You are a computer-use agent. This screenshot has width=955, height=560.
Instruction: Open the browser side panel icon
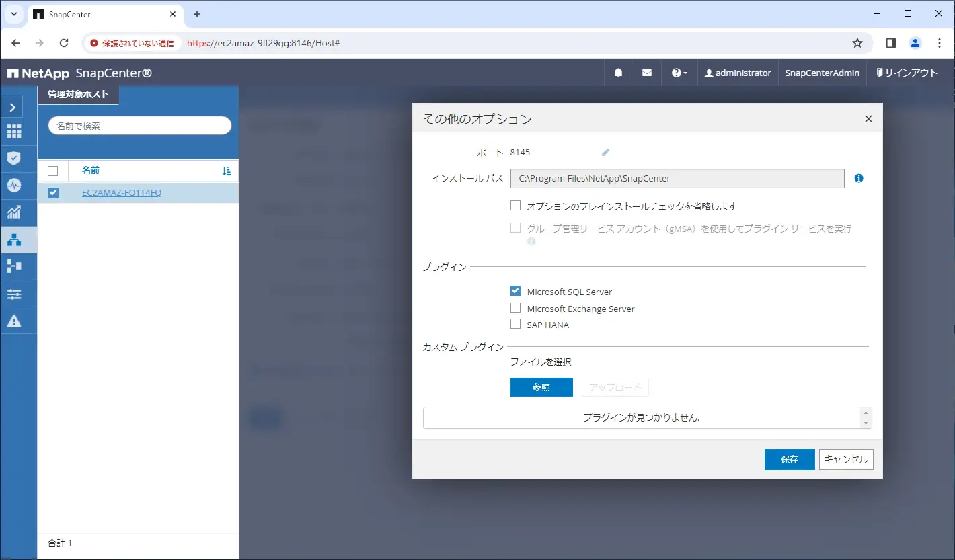coord(891,43)
